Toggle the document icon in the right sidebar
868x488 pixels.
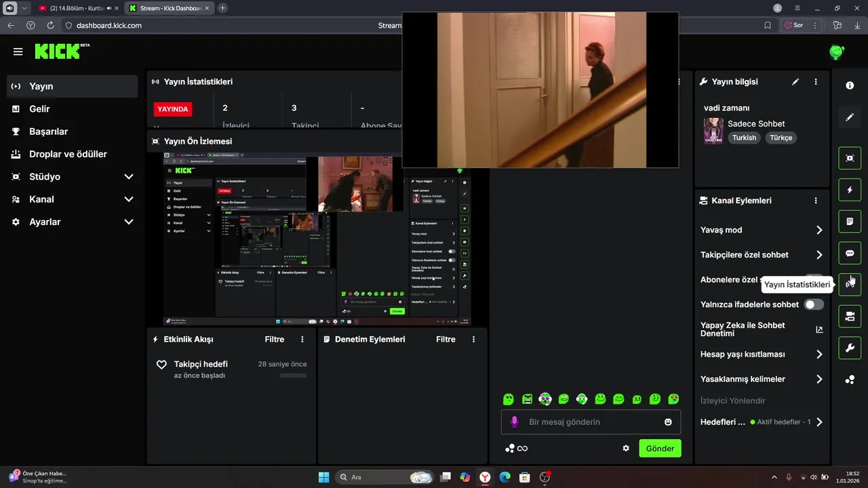pyautogui.click(x=850, y=222)
